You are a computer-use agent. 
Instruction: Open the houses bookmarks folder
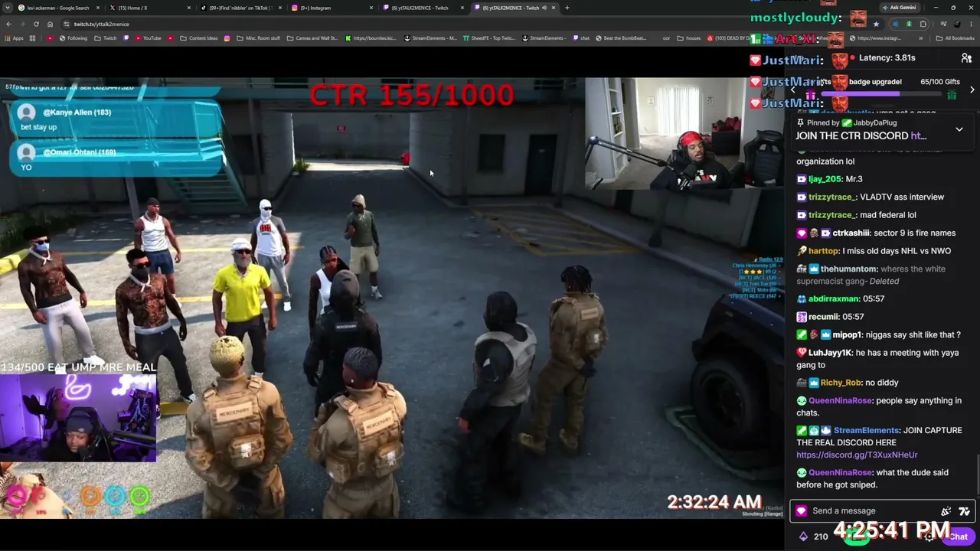pos(689,38)
